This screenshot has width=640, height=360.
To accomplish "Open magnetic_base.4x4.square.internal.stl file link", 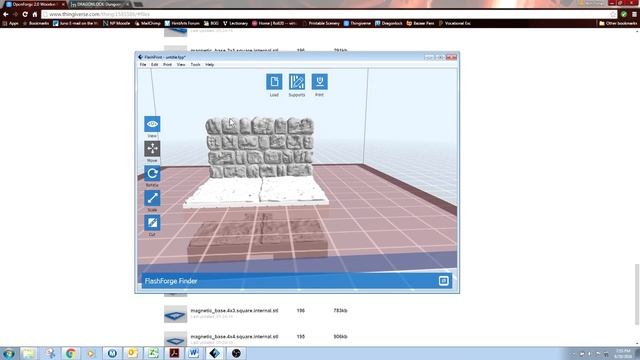I will [234, 337].
